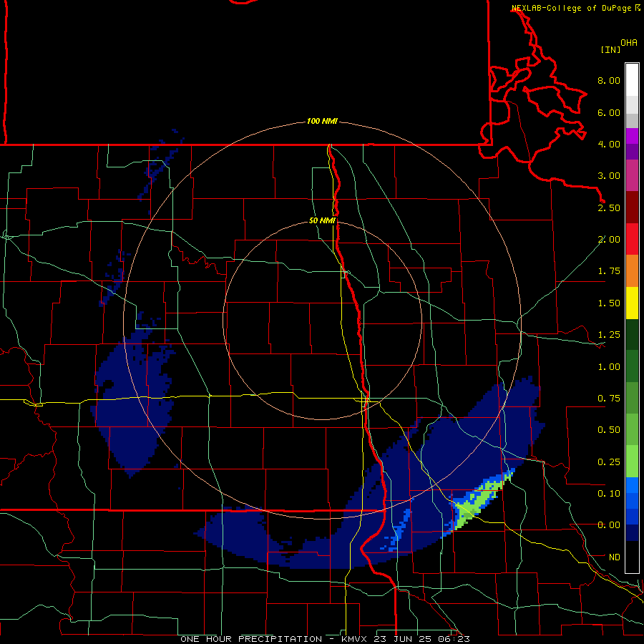This screenshot has height=644, width=644.
Task: Select the bright red legend swatch
Action: click(x=632, y=240)
